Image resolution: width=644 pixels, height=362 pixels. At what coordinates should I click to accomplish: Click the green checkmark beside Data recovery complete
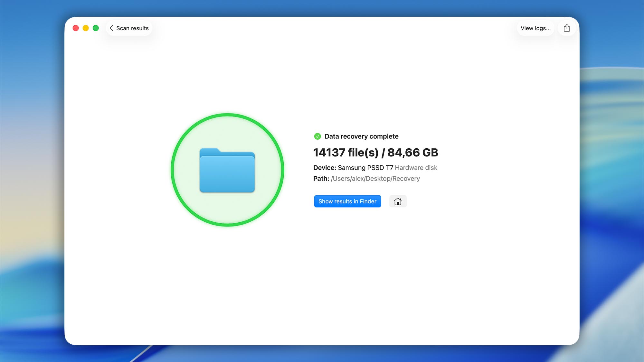pyautogui.click(x=317, y=136)
